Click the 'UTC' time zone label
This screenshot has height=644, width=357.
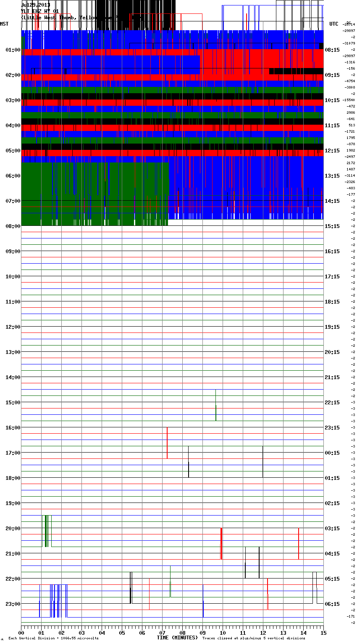(334, 24)
